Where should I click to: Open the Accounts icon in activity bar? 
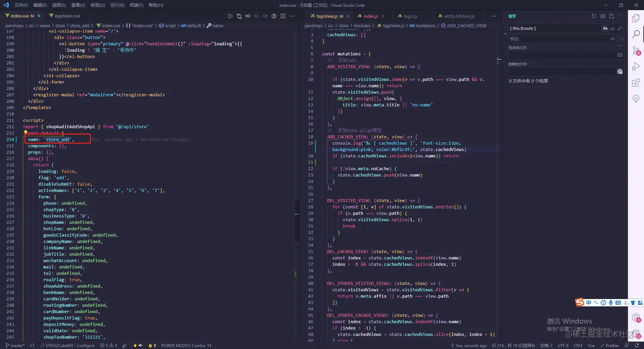click(636, 318)
